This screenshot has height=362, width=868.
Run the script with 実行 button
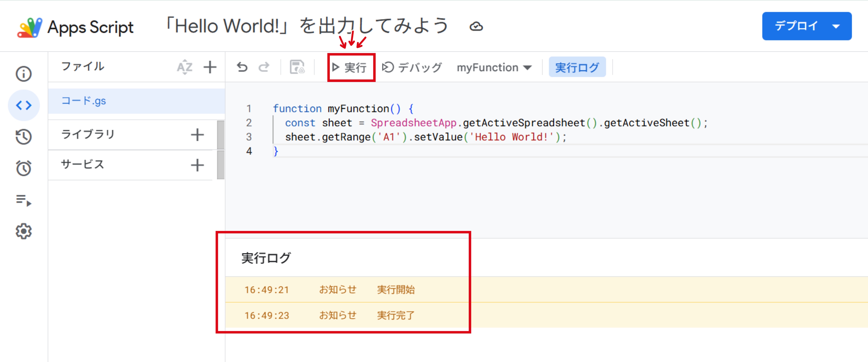pyautogui.click(x=350, y=67)
